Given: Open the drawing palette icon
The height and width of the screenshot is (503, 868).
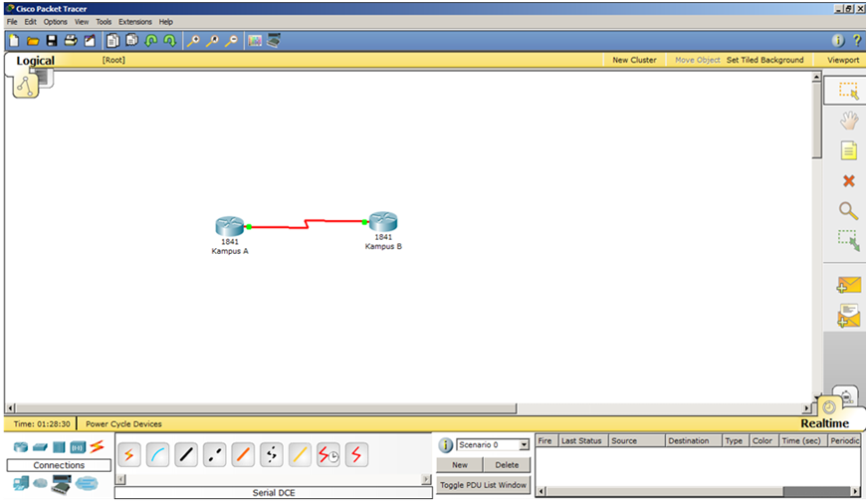Looking at the screenshot, I should coord(255,41).
